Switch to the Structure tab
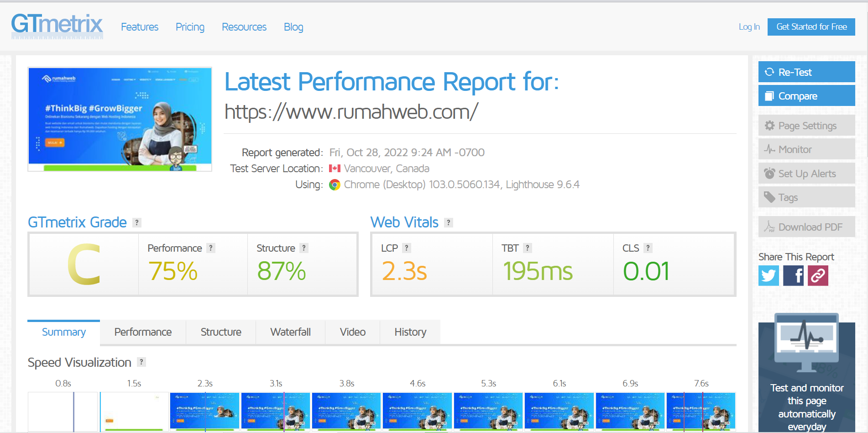The image size is (868, 433). 221,332
